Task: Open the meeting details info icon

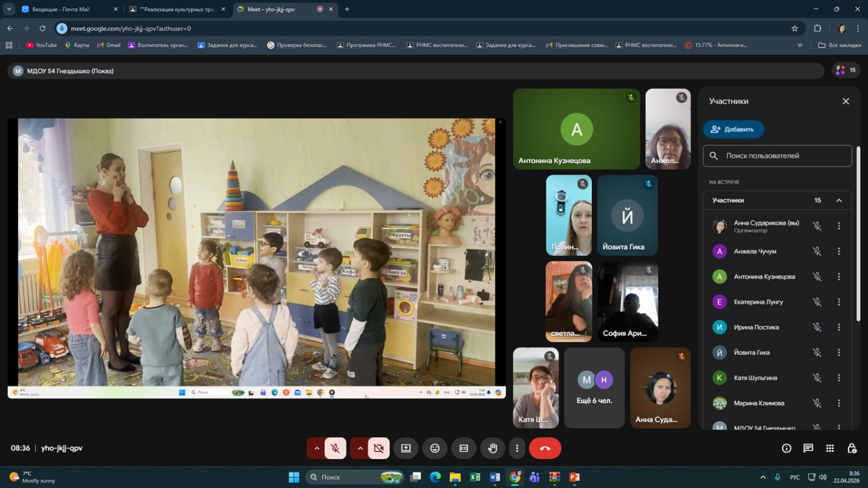Action: click(786, 448)
